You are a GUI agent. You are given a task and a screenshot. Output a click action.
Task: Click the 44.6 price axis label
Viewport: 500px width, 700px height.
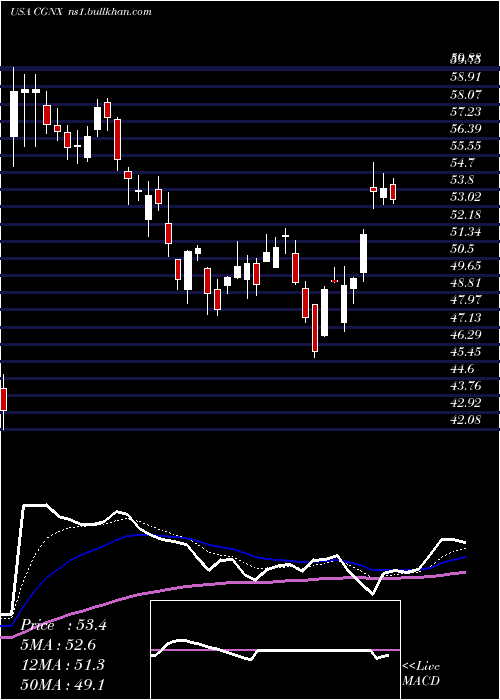463,369
